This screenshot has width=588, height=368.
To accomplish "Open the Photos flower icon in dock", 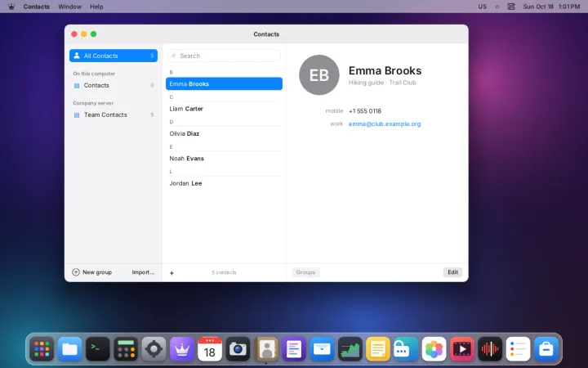I will click(x=434, y=349).
